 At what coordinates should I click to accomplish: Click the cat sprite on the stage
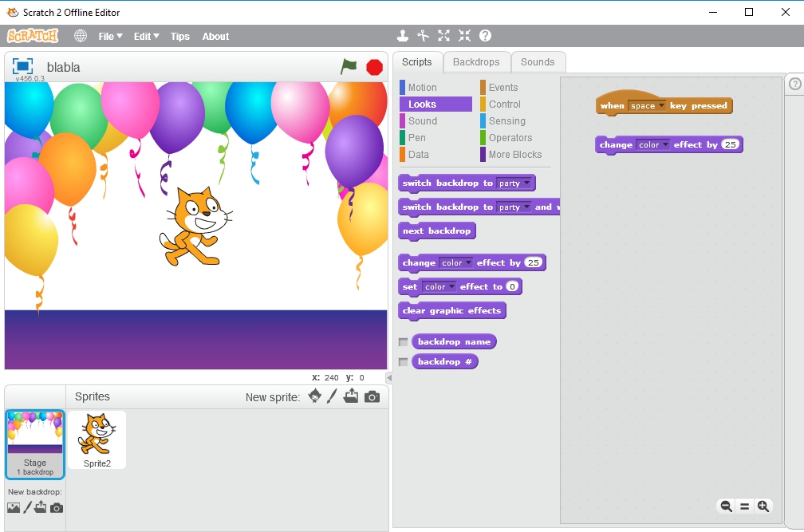195,226
